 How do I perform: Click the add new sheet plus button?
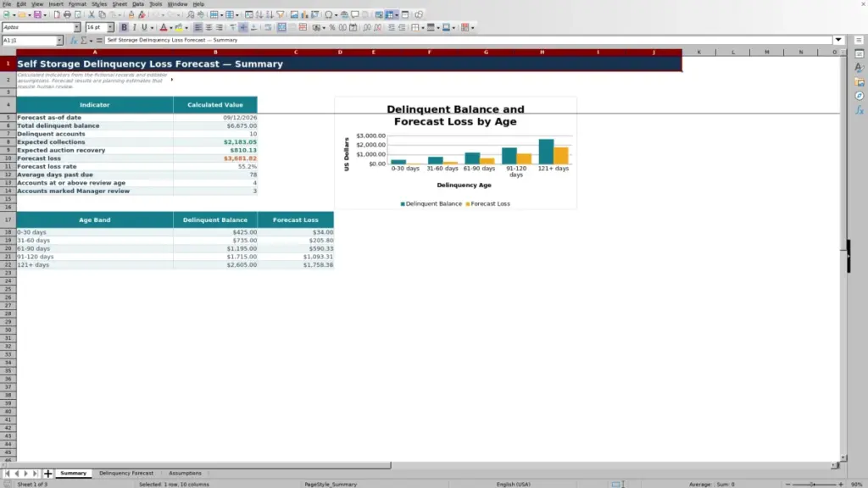[47, 473]
